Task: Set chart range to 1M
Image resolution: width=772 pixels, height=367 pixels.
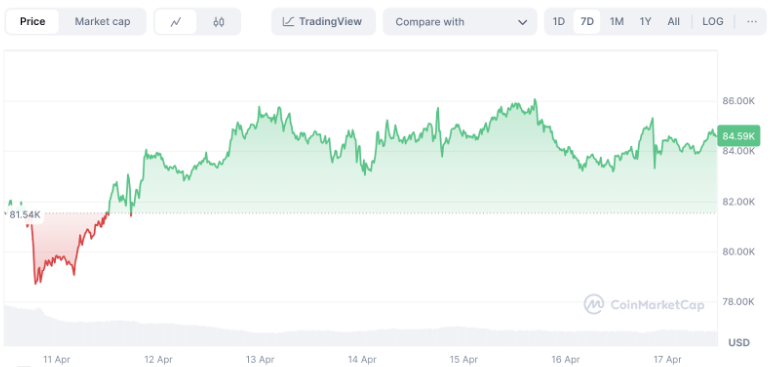Action: 616,22
